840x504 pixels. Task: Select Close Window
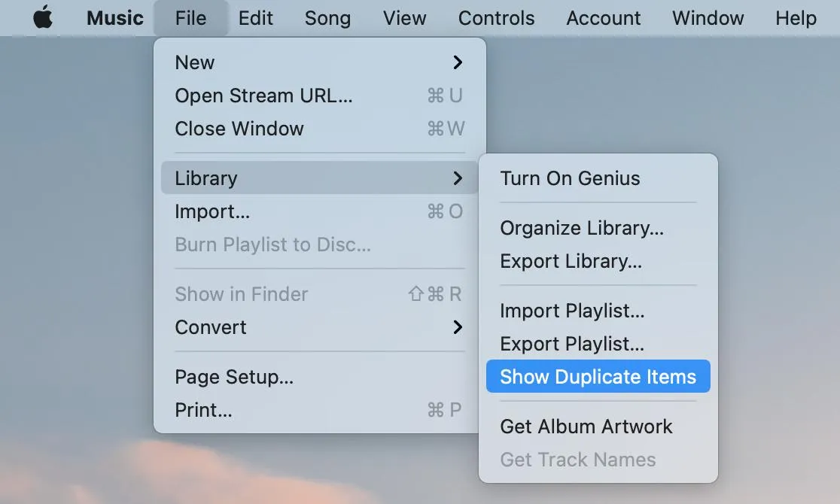[x=319, y=129]
